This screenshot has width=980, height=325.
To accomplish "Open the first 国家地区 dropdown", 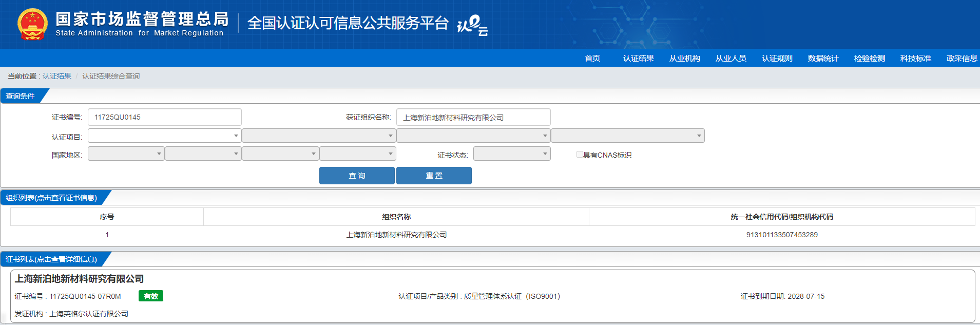I will 126,154.
